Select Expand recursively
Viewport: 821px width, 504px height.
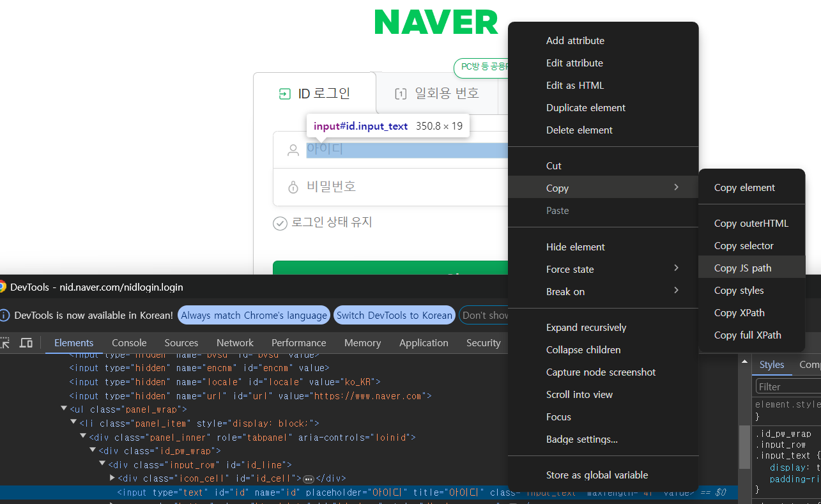tap(603, 327)
